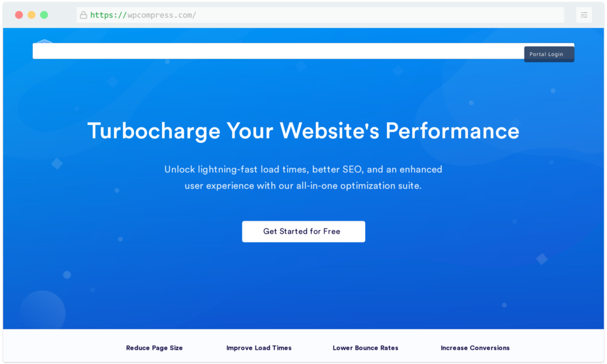Focus the wpcompress.com URL address field
Image resolution: width=607 pixels, height=364 pixels.
[320, 15]
